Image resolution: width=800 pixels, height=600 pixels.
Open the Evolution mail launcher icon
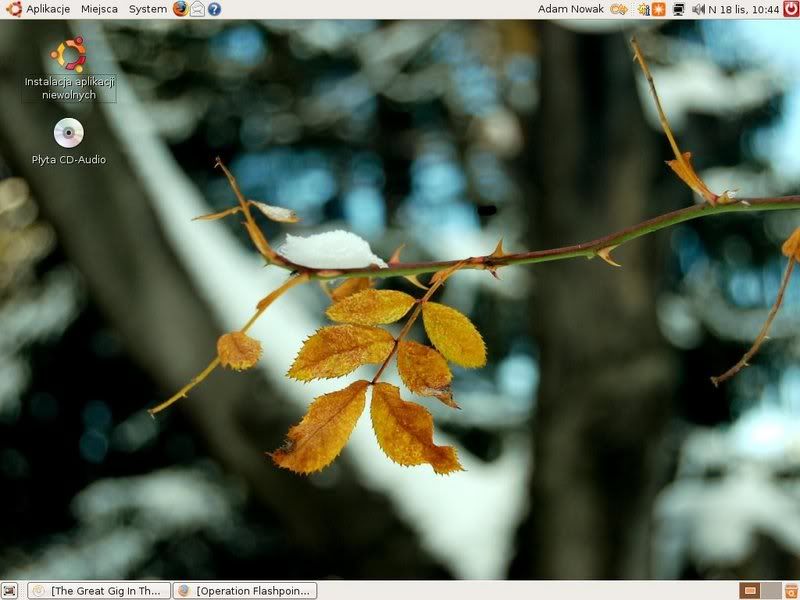coord(197,9)
